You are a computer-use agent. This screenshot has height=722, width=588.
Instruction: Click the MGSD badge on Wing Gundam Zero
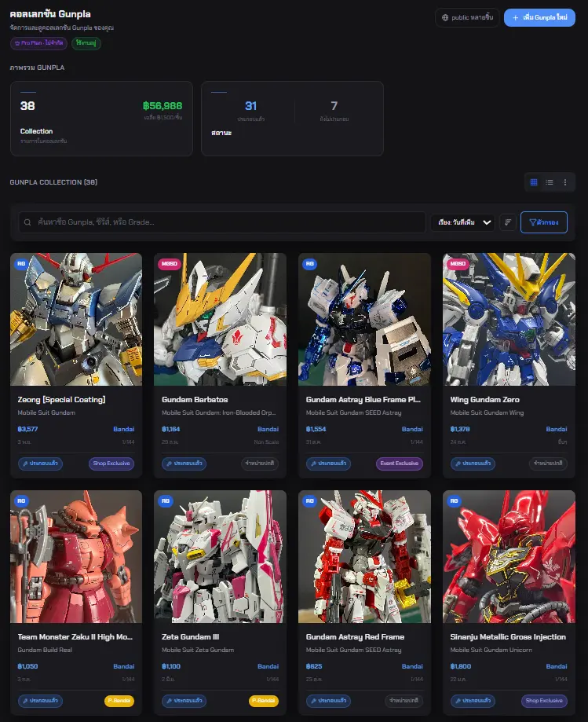458,264
